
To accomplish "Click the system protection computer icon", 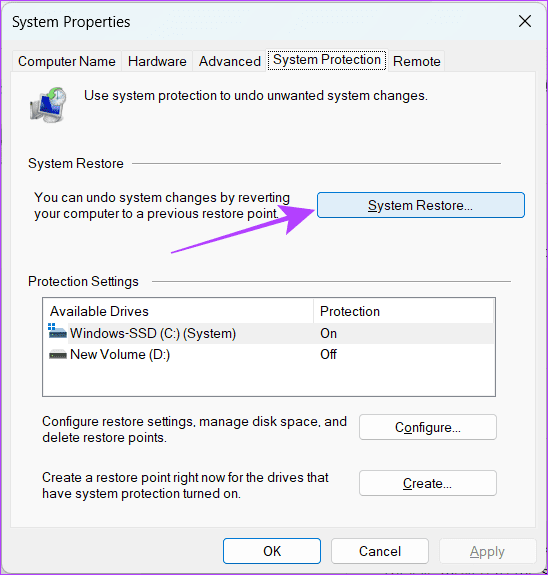I will (x=48, y=105).
